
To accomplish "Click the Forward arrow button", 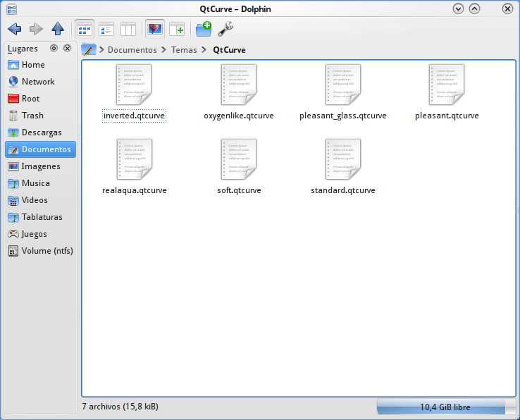I will tap(36, 29).
